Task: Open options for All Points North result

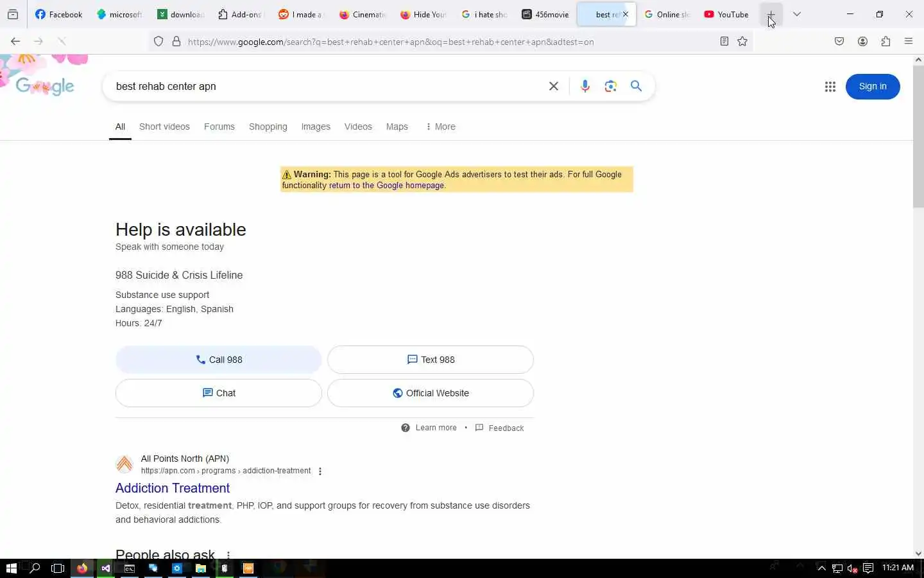Action: tap(320, 471)
